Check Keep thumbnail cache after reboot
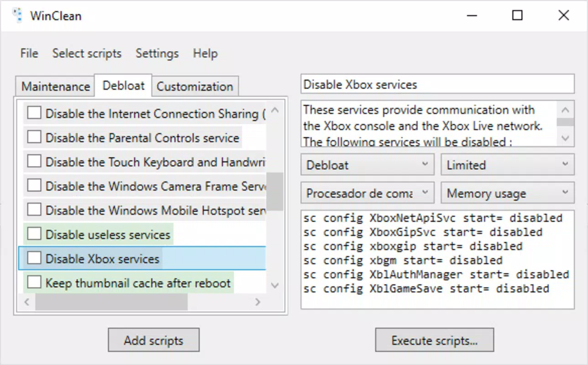The width and height of the screenshot is (588, 365). (34, 282)
